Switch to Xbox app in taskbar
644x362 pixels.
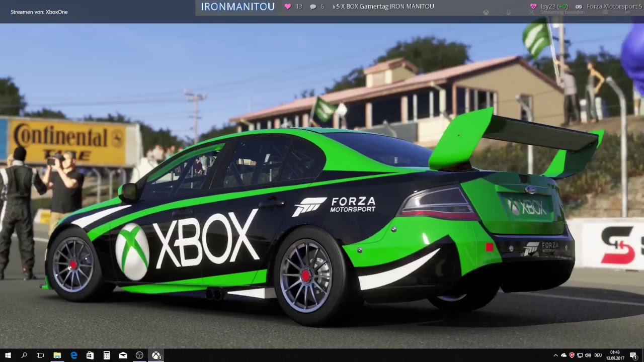click(x=156, y=355)
